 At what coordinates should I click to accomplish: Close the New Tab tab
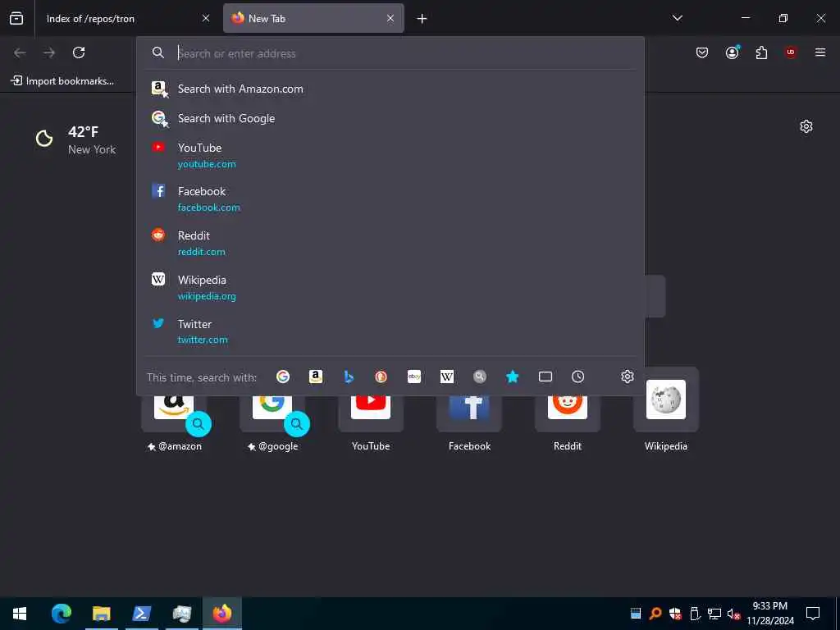390,18
